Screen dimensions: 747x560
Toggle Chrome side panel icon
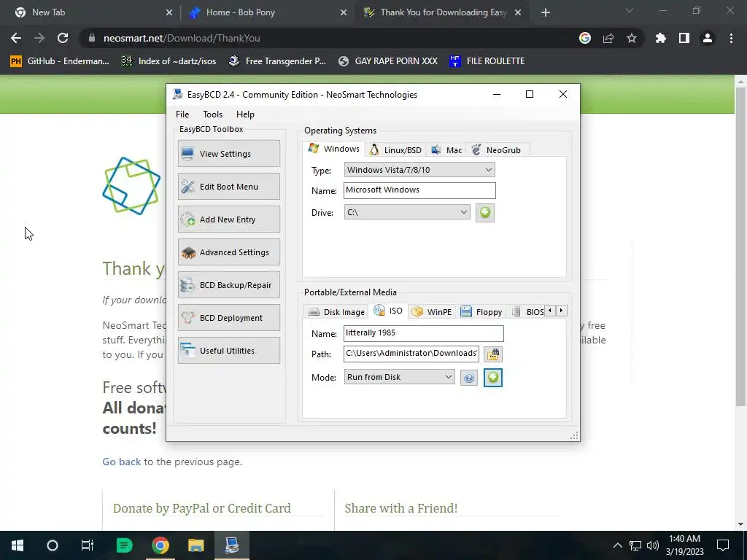[684, 38]
